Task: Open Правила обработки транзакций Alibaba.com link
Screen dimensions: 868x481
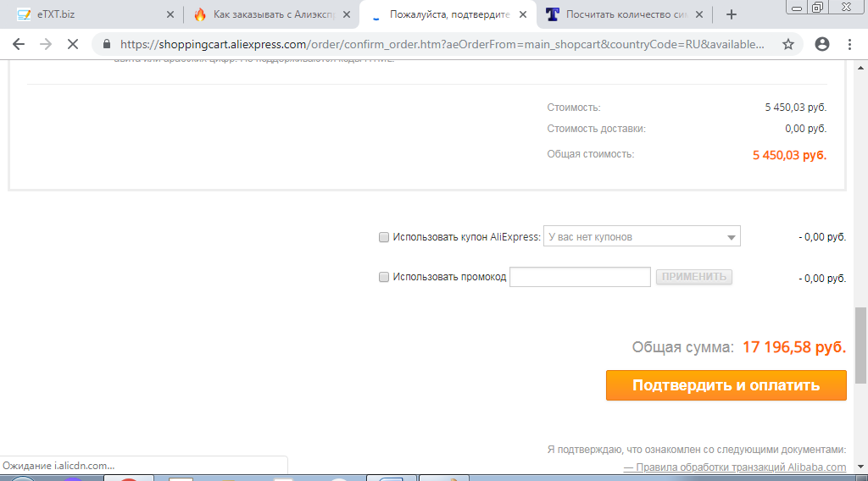Action: [734, 467]
